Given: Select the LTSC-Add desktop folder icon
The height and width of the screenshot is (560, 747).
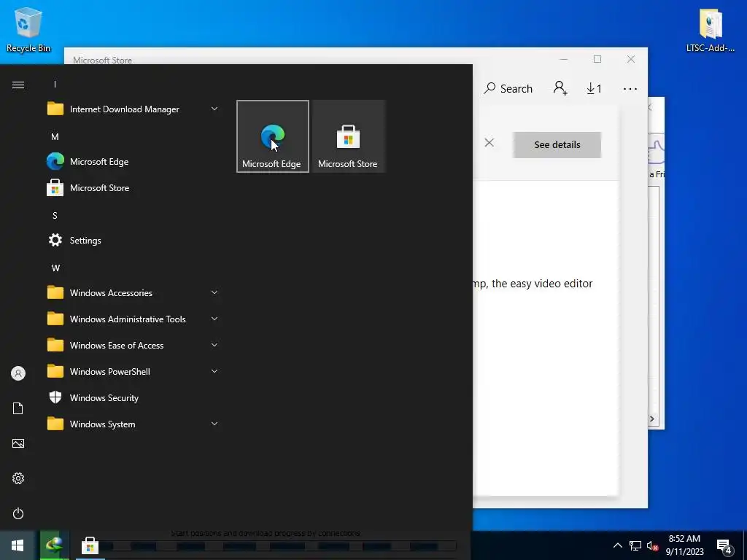Looking at the screenshot, I should [x=711, y=29].
